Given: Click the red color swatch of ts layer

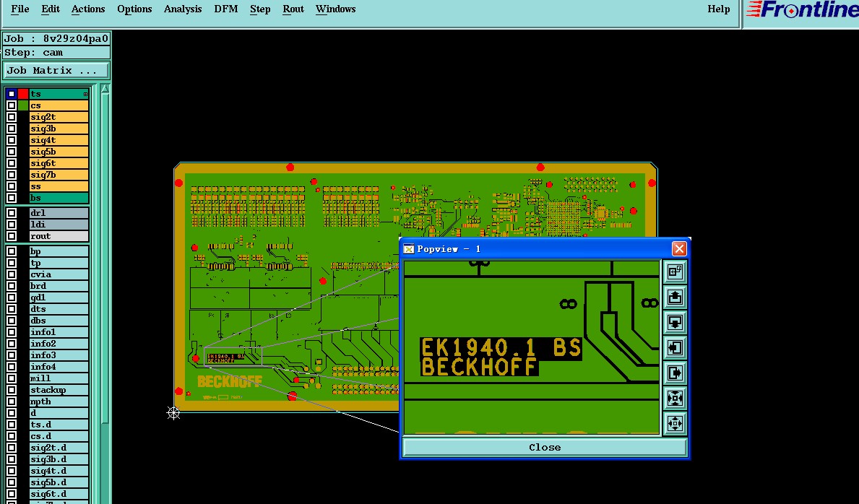Looking at the screenshot, I should 23,94.
